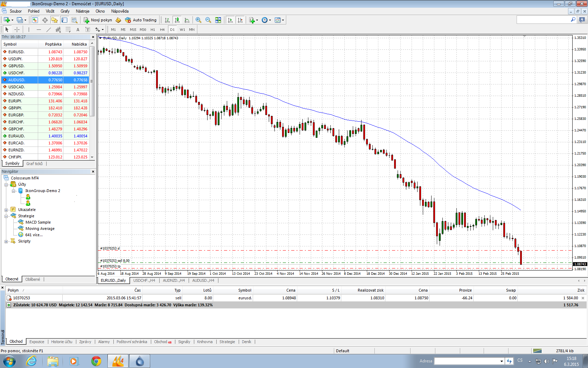Viewport: 588px width, 368px height.
Task: Toggle chart auto scroll icon
Action: [230, 20]
